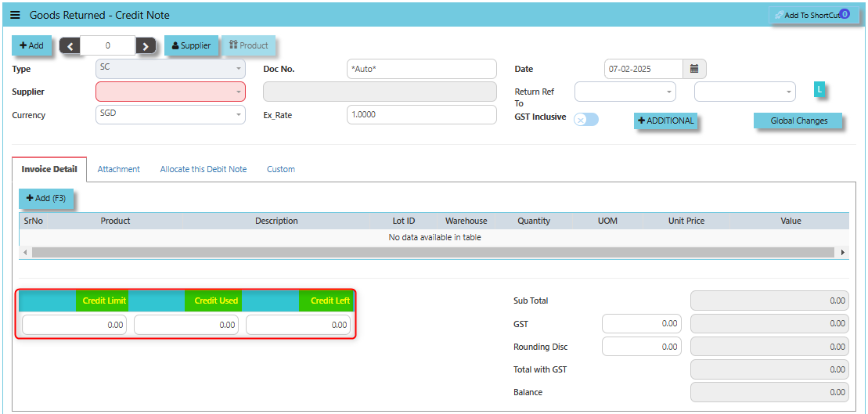This screenshot has height=414, width=868.
Task: Click the Product gift icon button
Action: [x=248, y=45]
